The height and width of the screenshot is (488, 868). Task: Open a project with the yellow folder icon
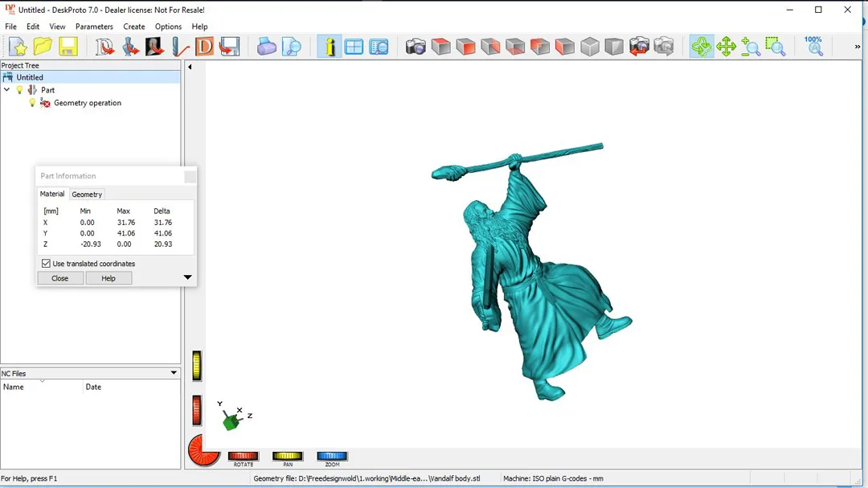(x=43, y=47)
